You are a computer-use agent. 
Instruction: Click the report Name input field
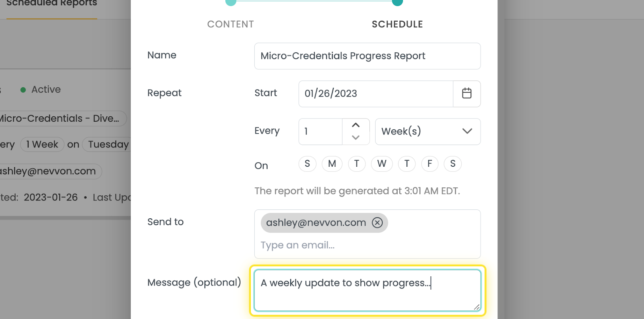tap(367, 56)
